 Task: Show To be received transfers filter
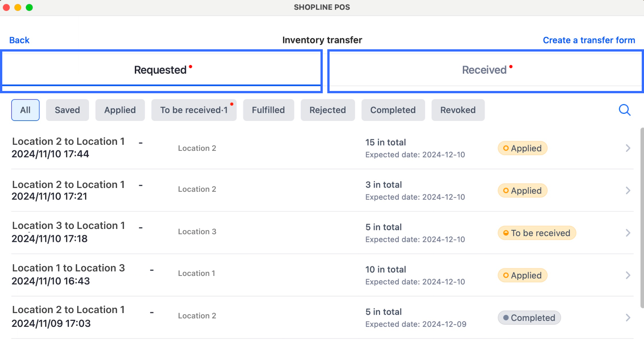(194, 110)
